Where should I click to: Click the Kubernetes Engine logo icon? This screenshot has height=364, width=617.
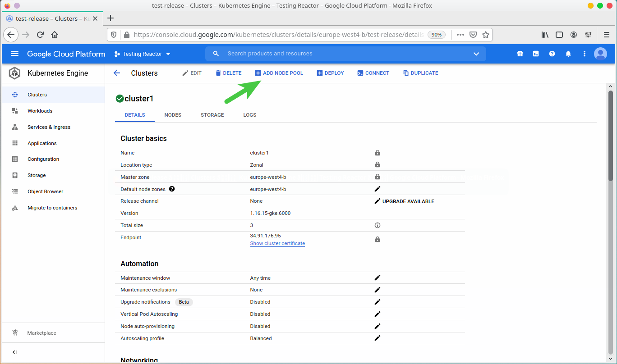(x=15, y=73)
